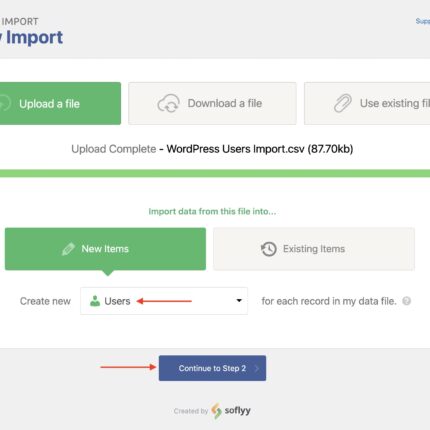Switch to the New Items tab
This screenshot has height=430, width=430.
(105, 249)
